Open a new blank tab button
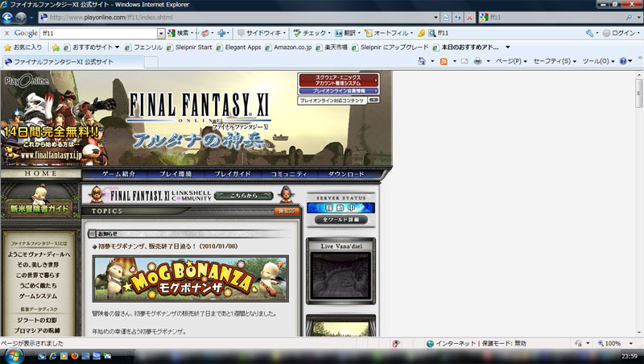 pyautogui.click(x=151, y=62)
